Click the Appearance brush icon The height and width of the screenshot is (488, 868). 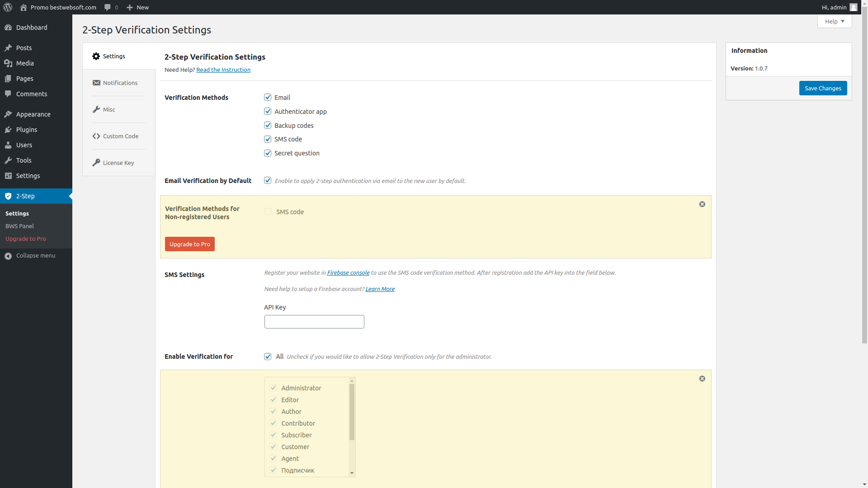click(8, 114)
